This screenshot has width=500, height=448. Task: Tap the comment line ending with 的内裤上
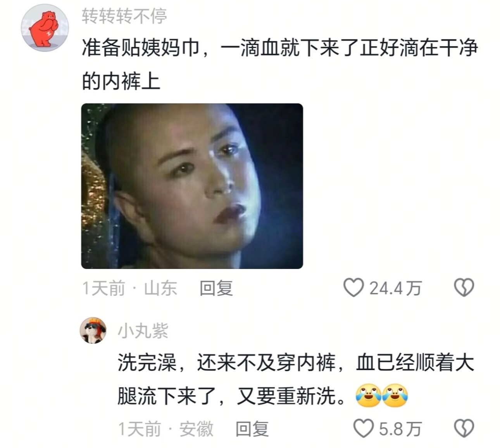tap(121, 81)
